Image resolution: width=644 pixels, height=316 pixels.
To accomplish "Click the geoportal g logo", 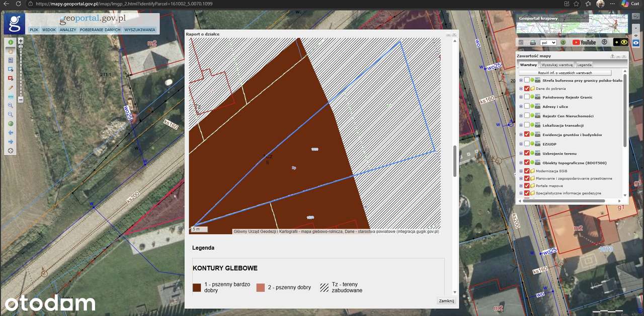I will [x=14, y=24].
